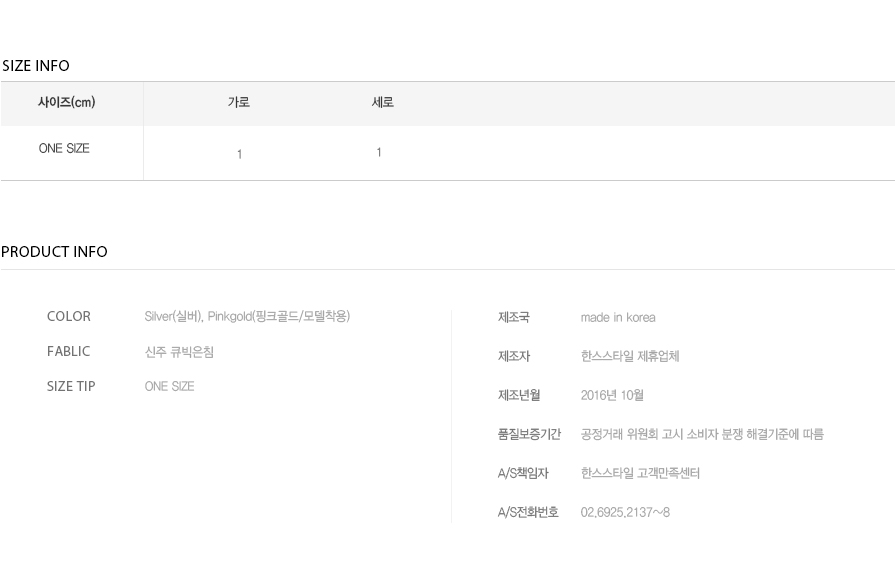Click the 세로 column header
This screenshot has height=570, width=895.
click(x=382, y=102)
